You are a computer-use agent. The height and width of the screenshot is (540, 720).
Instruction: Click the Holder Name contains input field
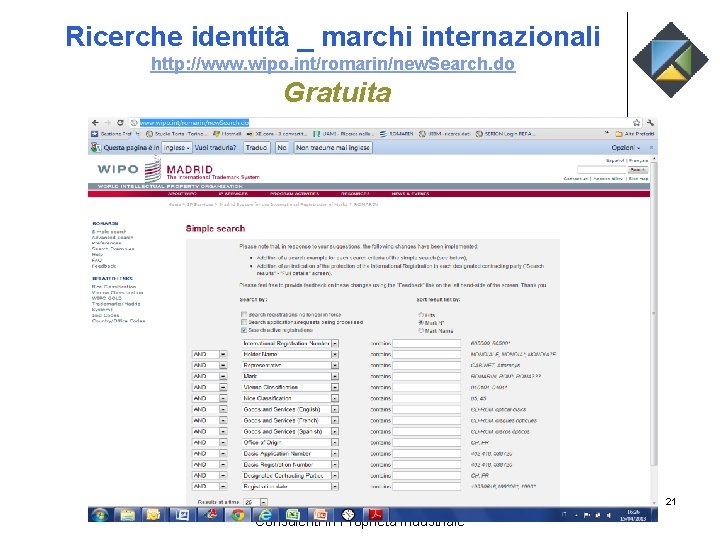pos(427,354)
